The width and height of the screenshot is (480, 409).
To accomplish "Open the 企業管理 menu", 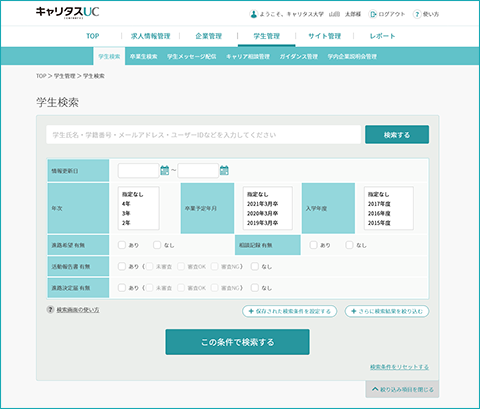I will point(209,36).
